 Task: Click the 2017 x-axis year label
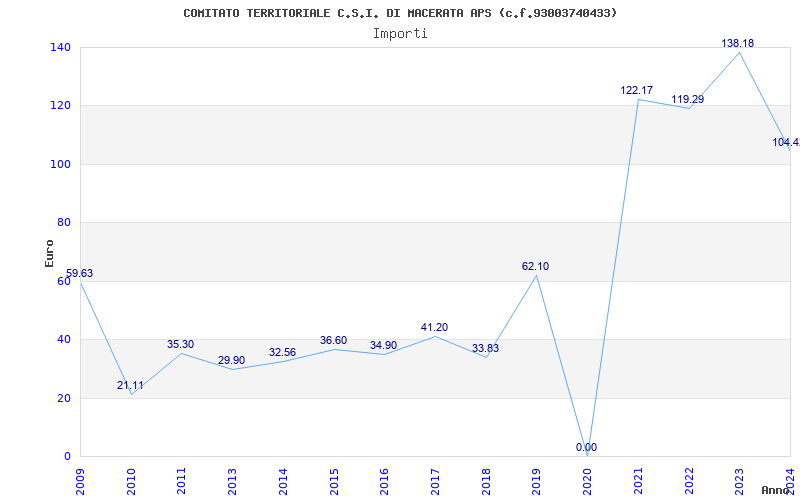[435, 481]
